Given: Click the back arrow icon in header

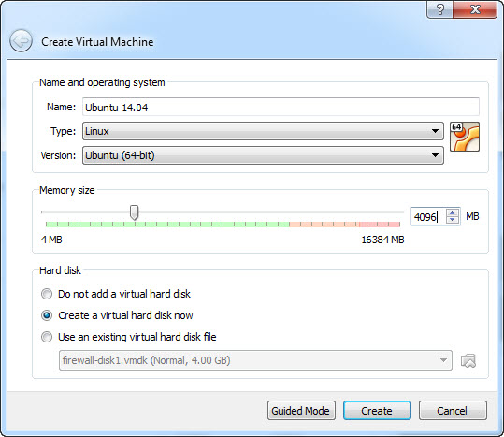Looking at the screenshot, I should point(21,41).
